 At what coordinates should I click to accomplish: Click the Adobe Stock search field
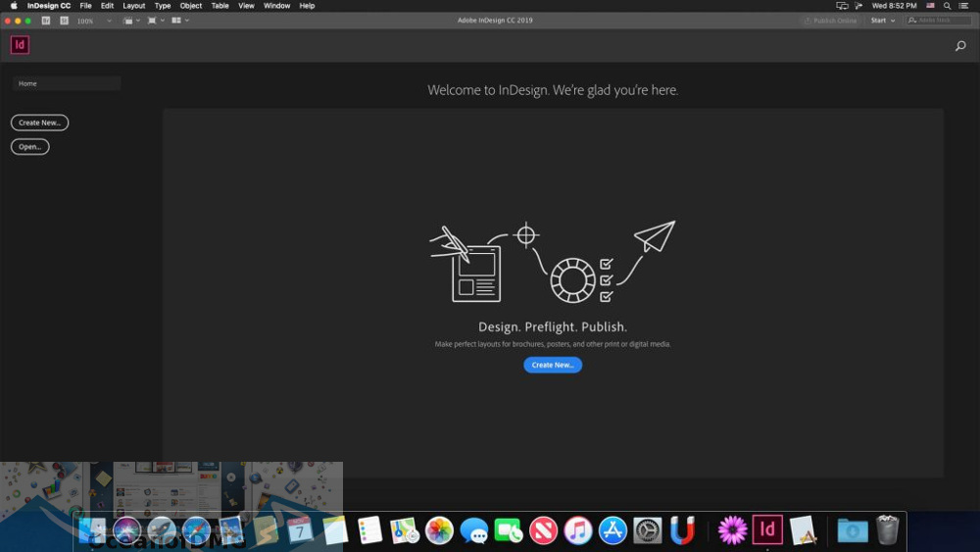click(940, 21)
